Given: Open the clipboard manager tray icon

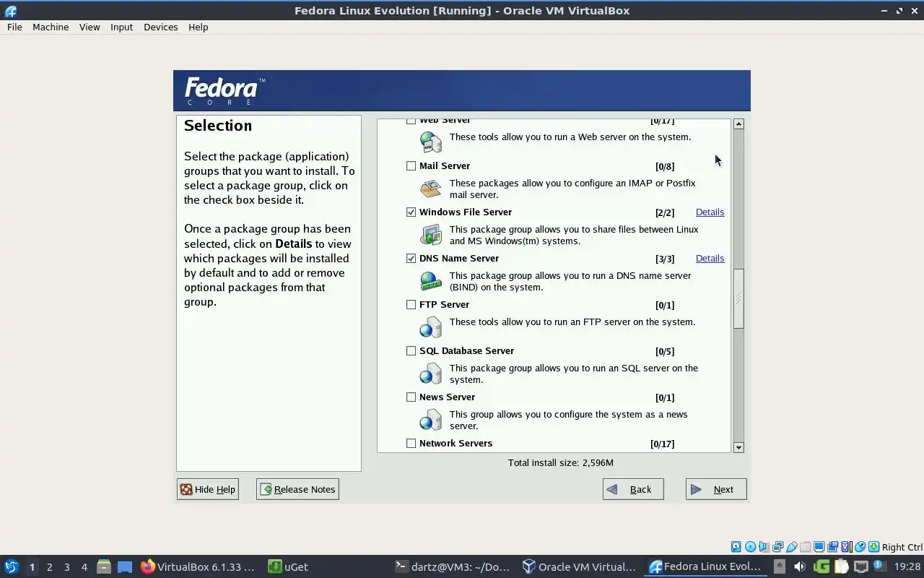Looking at the screenshot, I should [842, 566].
